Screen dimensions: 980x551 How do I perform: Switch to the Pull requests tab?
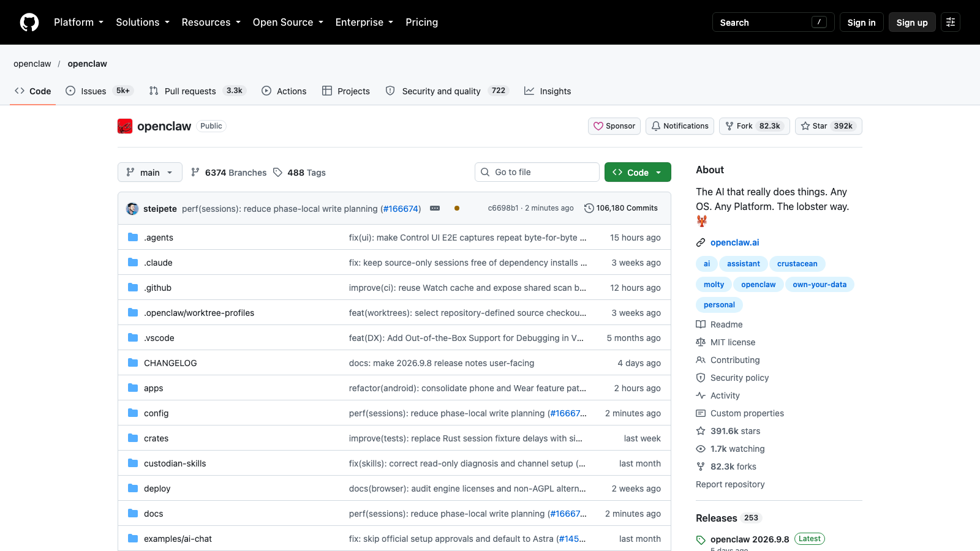tap(197, 91)
